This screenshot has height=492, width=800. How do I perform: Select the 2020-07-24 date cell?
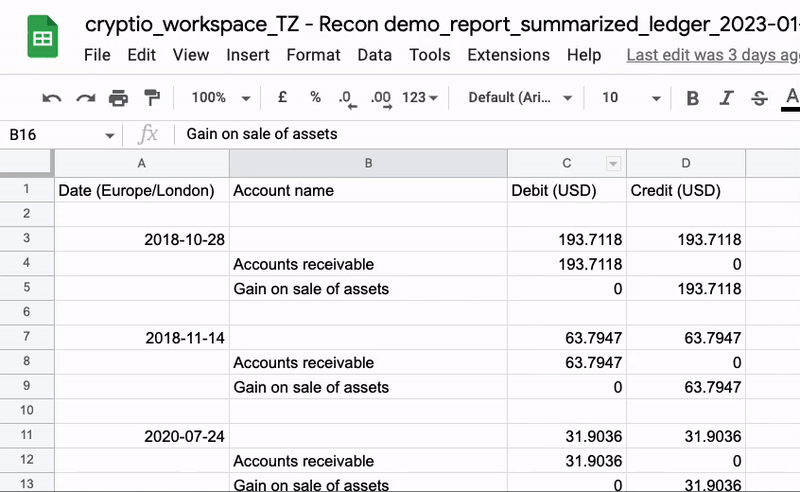[142, 436]
